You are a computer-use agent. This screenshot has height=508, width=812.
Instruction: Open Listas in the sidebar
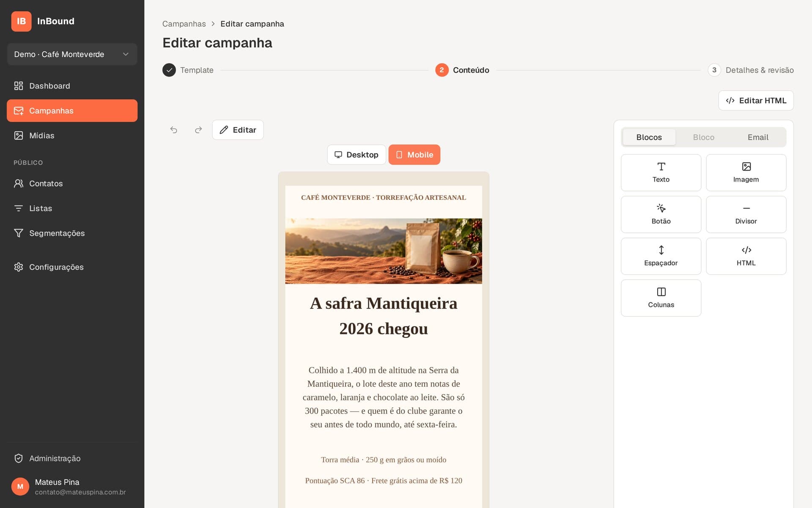coord(72,208)
